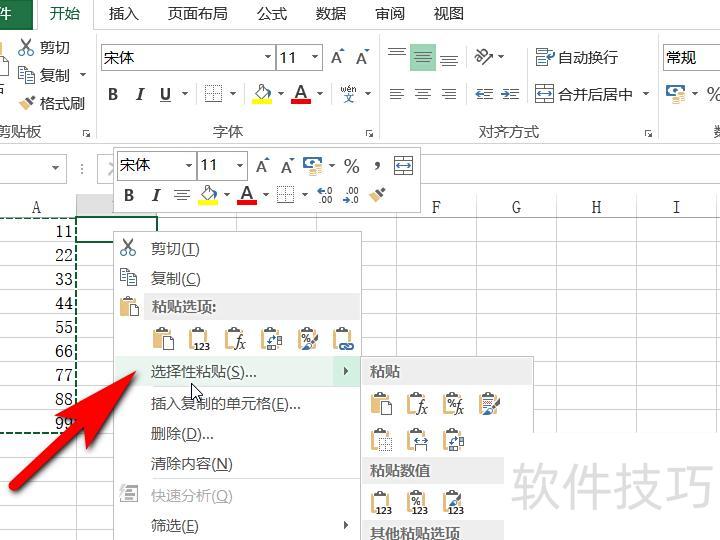This screenshot has height=540, width=720.
Task: Click Values and Number Formatting paste icon
Action: pos(417,503)
